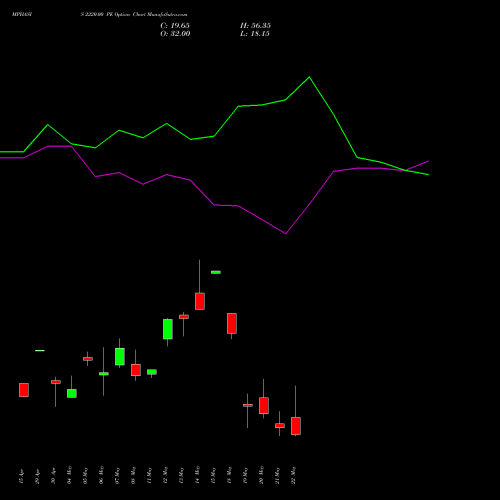Image resolution: width=500 pixels, height=500 pixels.
Task: Select the 22 May date label
Action: pos(293,476)
